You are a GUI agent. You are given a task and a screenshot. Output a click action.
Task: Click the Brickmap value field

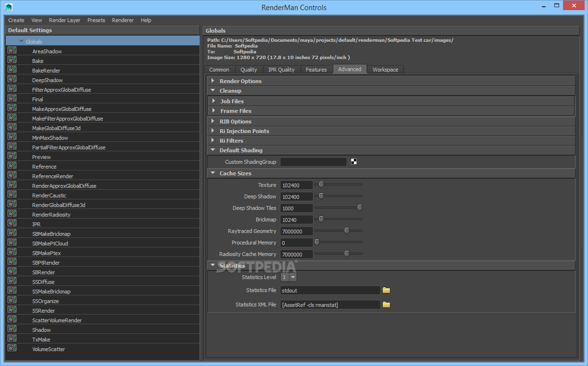[297, 220]
